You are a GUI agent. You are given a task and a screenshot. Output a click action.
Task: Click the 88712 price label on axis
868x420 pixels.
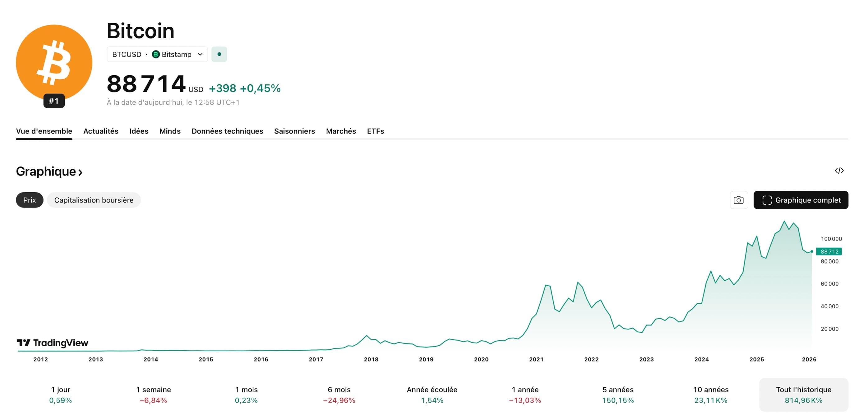pyautogui.click(x=829, y=251)
